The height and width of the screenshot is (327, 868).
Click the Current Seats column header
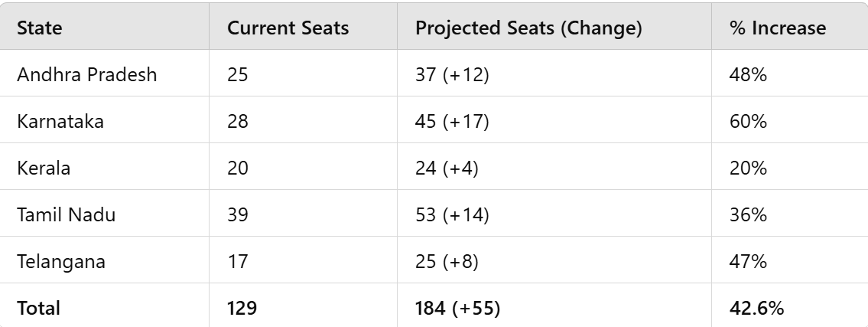(288, 28)
